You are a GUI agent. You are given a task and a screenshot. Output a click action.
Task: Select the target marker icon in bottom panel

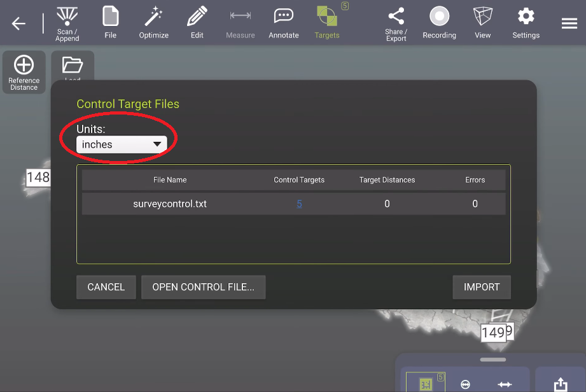pos(426,383)
